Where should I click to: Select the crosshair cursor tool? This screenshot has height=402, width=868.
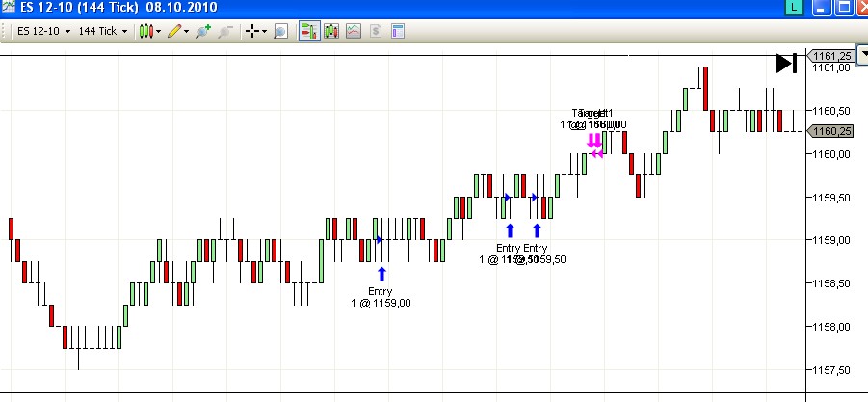pos(252,31)
